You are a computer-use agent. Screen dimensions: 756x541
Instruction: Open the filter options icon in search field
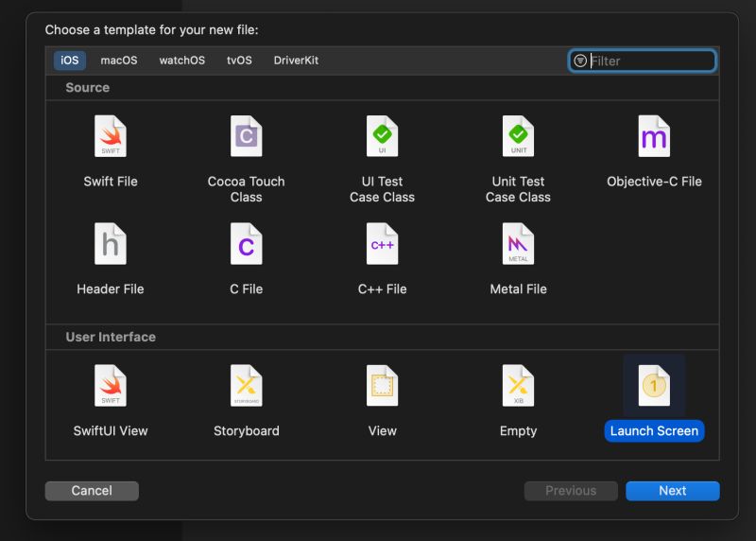[x=580, y=61]
